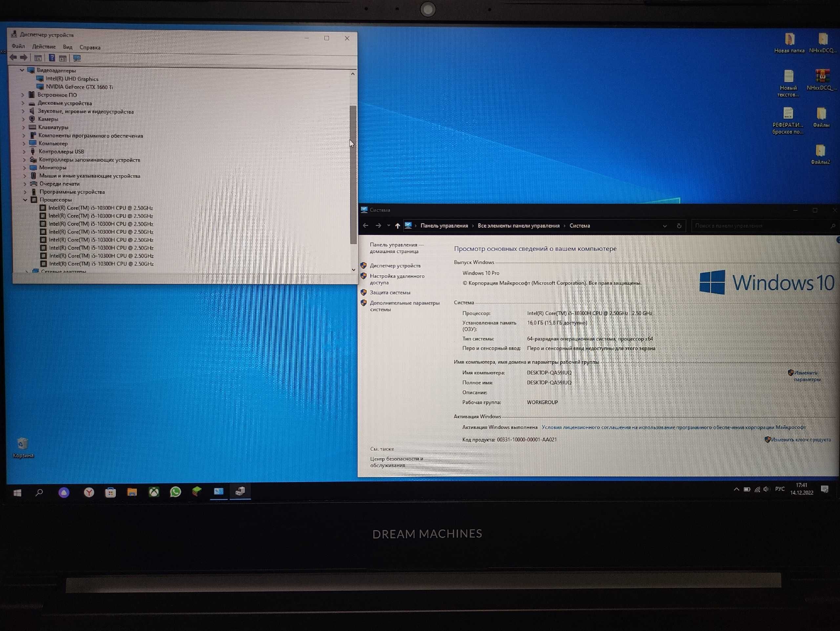Expand the Очереди печати node

[25, 184]
